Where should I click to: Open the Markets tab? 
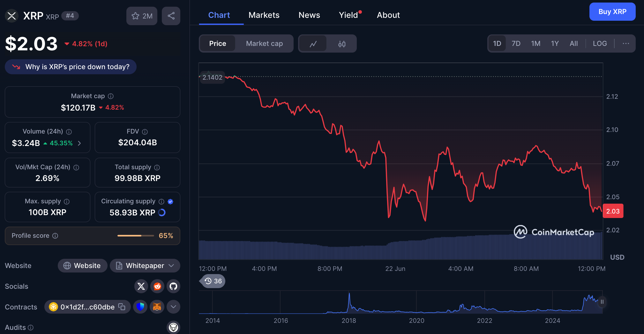point(264,15)
